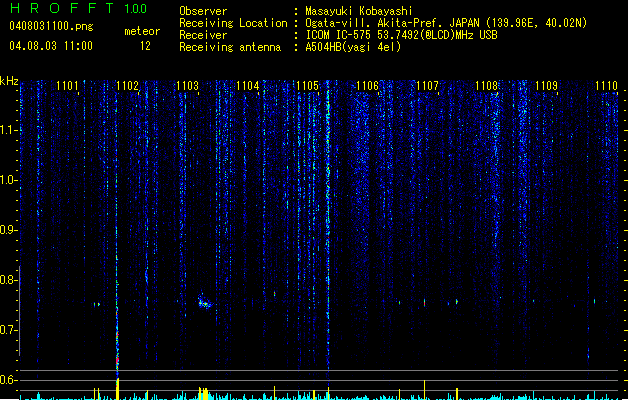Click the Receiving Location label
The image size is (629, 400).
tap(233, 23)
